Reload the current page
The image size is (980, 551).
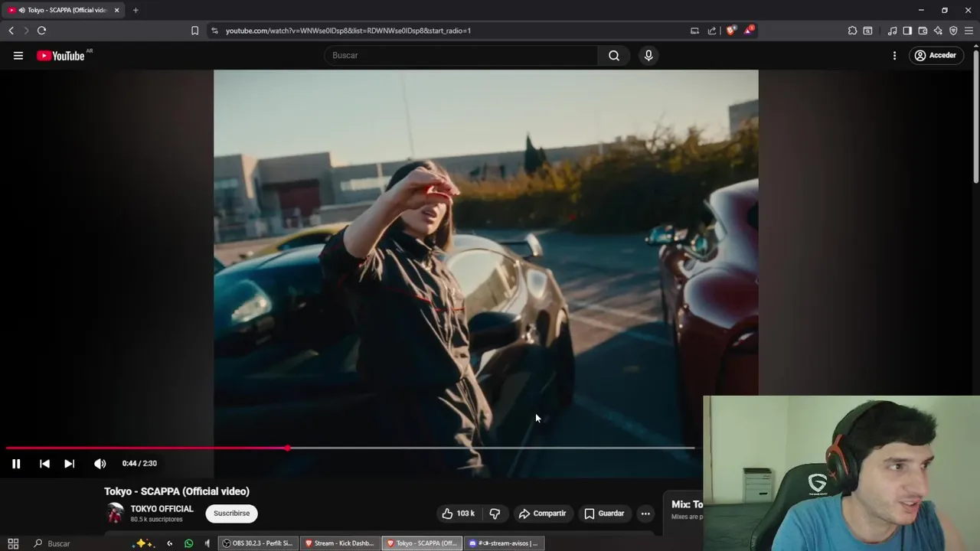(x=41, y=31)
